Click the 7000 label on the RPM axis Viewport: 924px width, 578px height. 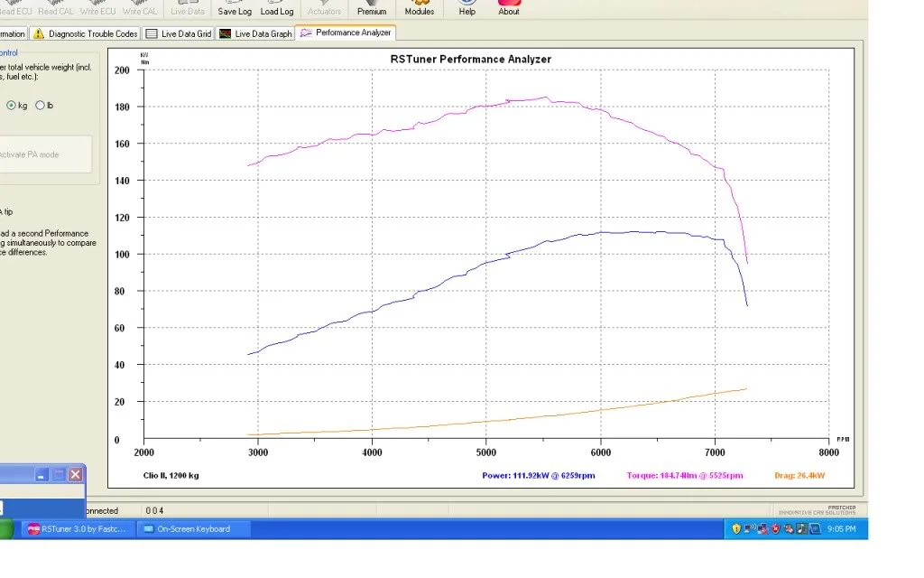pyautogui.click(x=715, y=452)
